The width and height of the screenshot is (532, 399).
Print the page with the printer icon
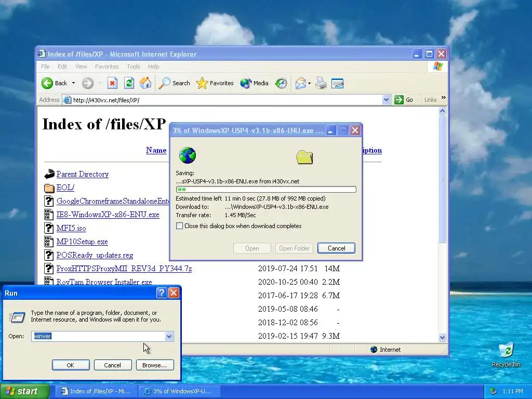pyautogui.click(x=321, y=83)
